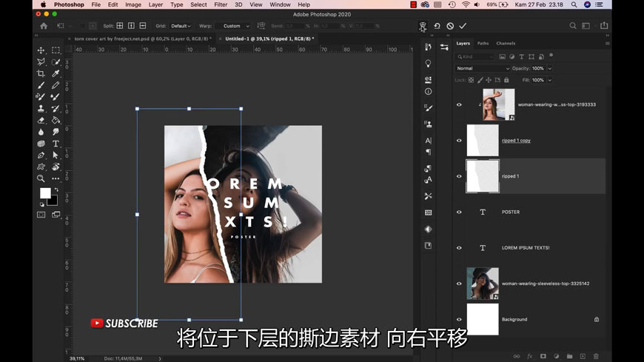Select the Path Selection tool

[56, 155]
